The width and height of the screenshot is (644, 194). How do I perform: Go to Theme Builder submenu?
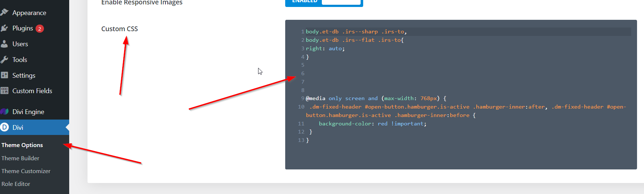coord(20,158)
